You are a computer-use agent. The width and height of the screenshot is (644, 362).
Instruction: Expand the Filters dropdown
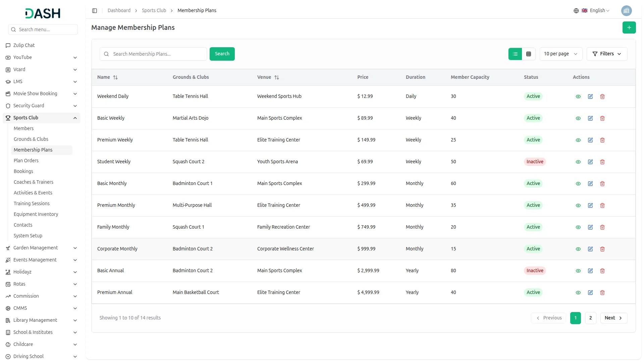(607, 54)
